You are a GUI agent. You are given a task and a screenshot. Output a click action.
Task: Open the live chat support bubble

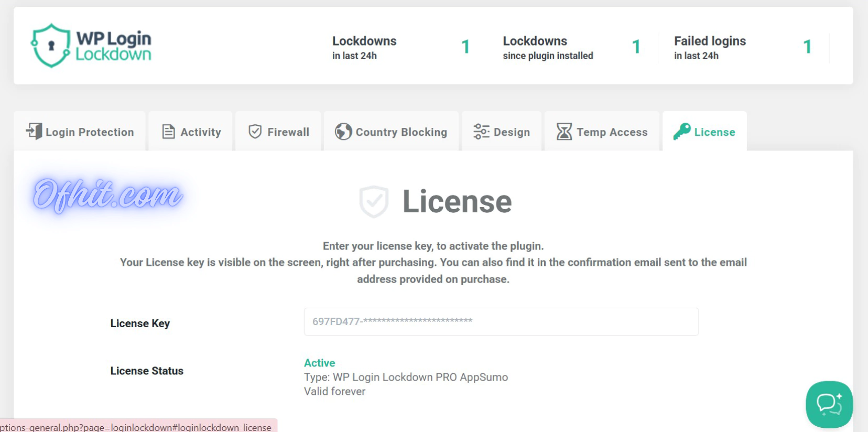pos(829,404)
